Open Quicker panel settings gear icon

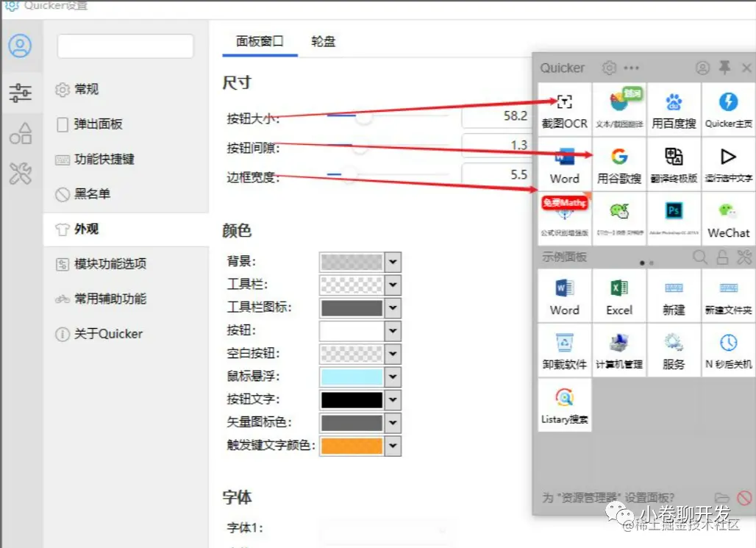tap(610, 68)
